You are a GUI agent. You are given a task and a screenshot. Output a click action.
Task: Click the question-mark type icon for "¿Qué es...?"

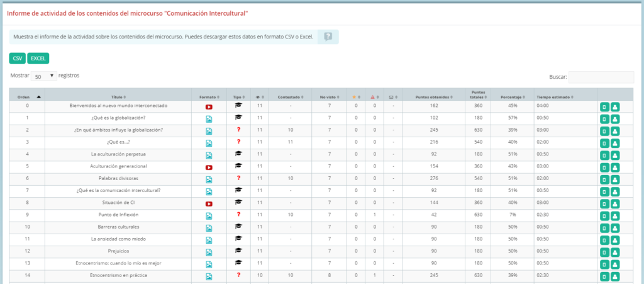[x=238, y=142]
